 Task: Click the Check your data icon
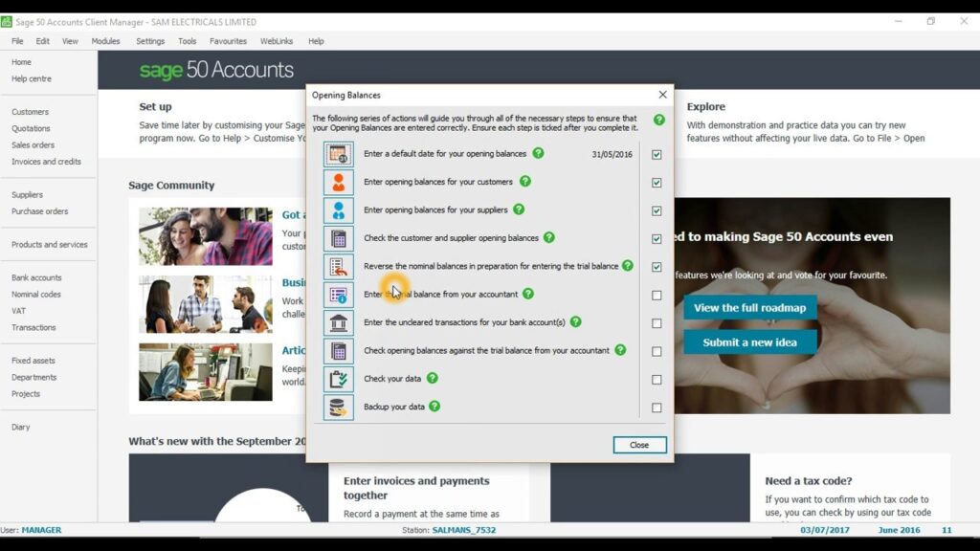pyautogui.click(x=338, y=379)
